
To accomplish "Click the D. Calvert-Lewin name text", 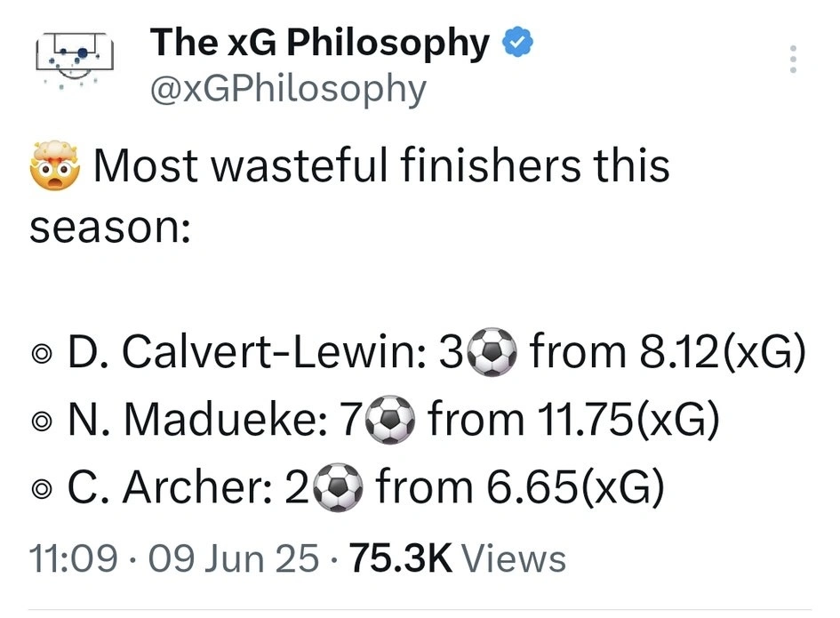I will tap(244, 354).
